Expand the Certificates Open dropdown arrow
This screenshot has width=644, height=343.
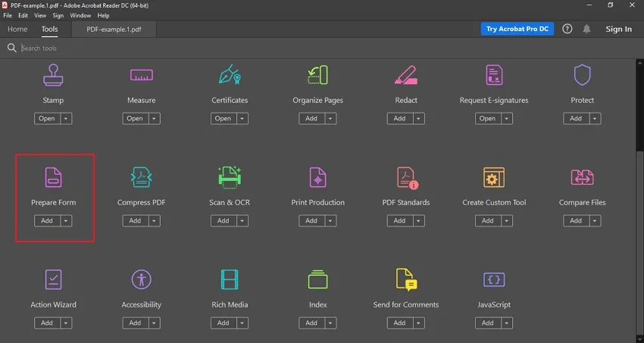tap(242, 119)
